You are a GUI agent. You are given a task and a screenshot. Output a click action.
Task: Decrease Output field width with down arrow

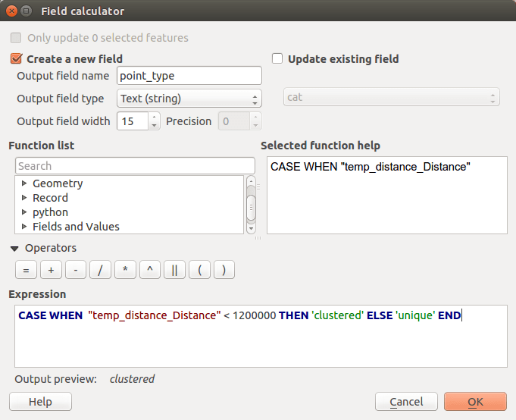coord(154,125)
